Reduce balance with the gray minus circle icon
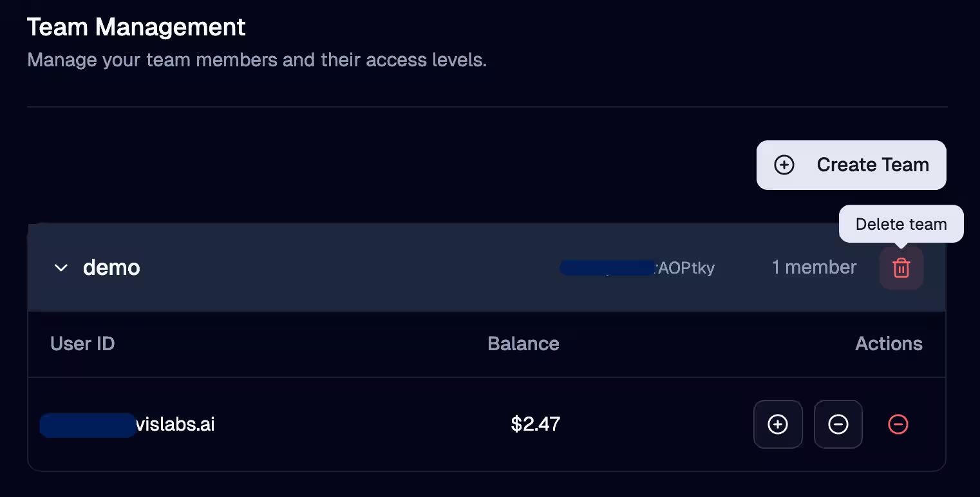 pyautogui.click(x=838, y=424)
